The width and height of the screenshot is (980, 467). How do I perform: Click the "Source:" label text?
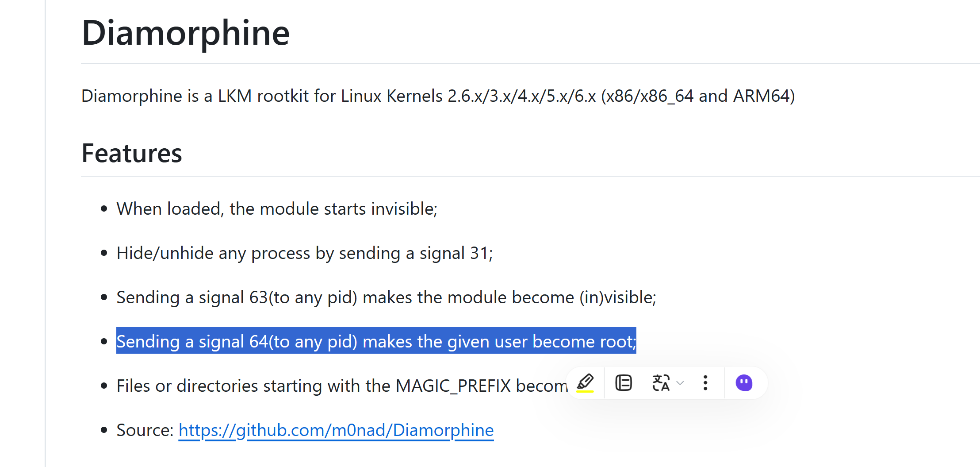[145, 430]
